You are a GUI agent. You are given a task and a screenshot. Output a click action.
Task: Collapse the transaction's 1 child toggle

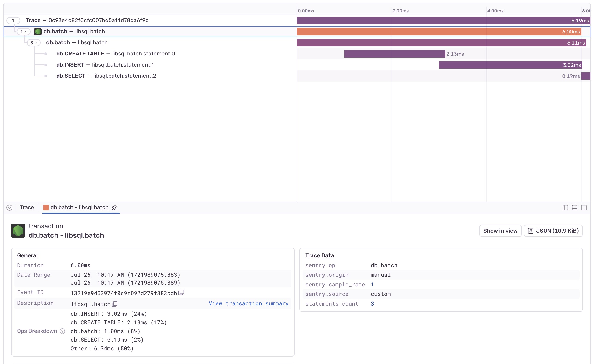coord(23,32)
